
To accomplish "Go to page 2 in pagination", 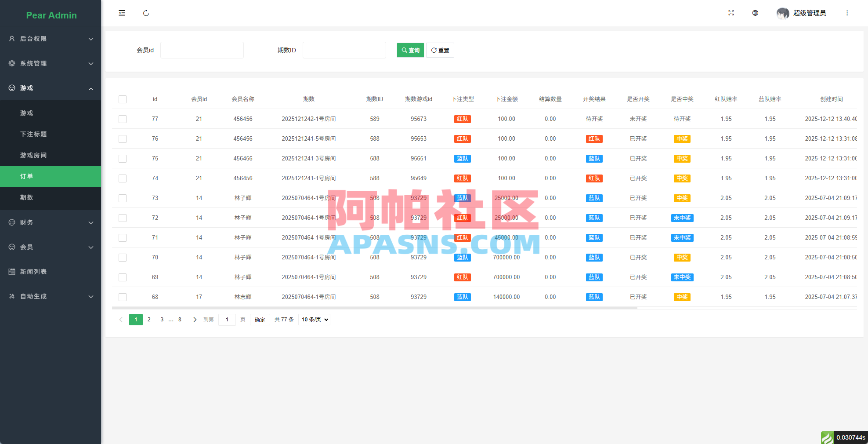I will point(149,320).
